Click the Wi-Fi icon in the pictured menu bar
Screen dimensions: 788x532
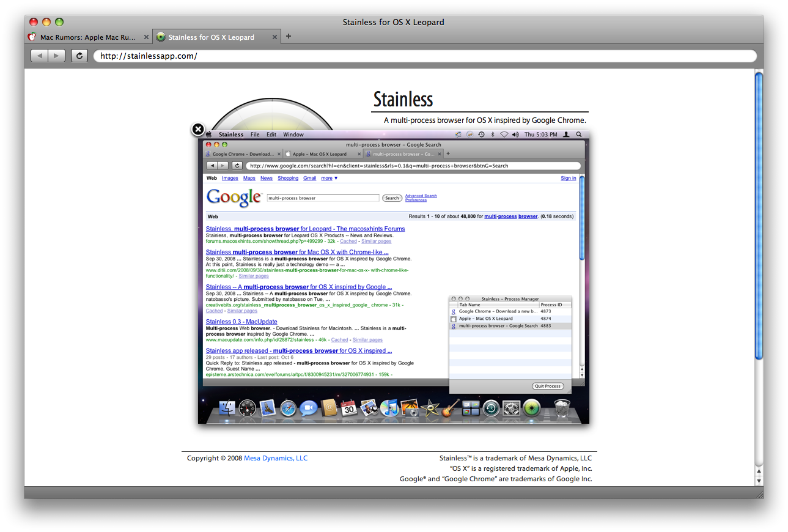pyautogui.click(x=504, y=135)
